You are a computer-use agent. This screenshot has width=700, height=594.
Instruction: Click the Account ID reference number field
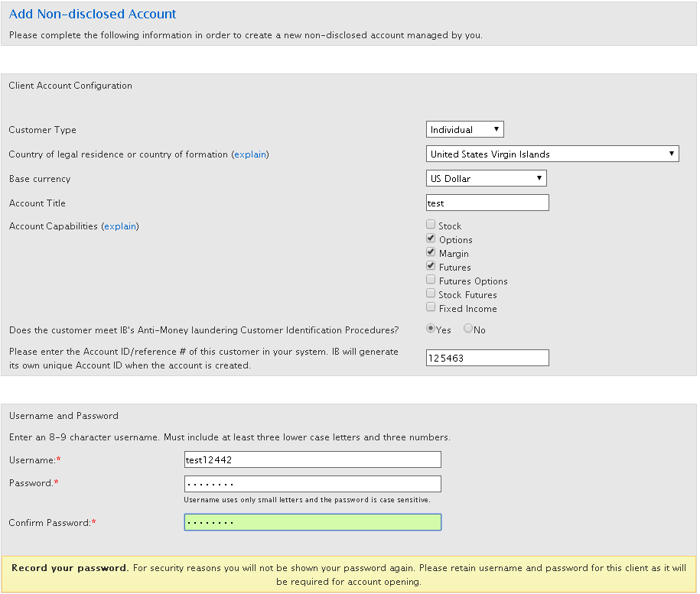pos(487,358)
